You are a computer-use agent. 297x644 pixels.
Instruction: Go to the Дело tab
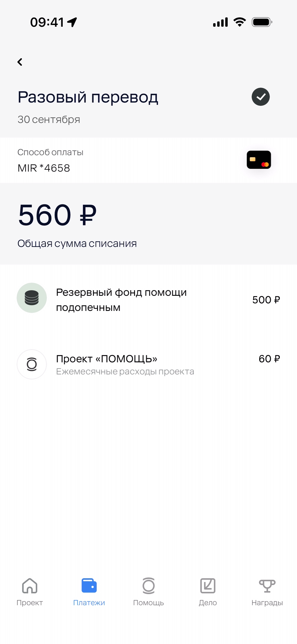(208, 591)
